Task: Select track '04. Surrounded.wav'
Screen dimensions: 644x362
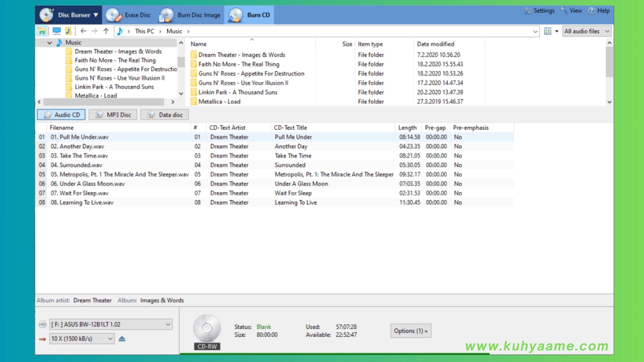Action: coord(76,165)
